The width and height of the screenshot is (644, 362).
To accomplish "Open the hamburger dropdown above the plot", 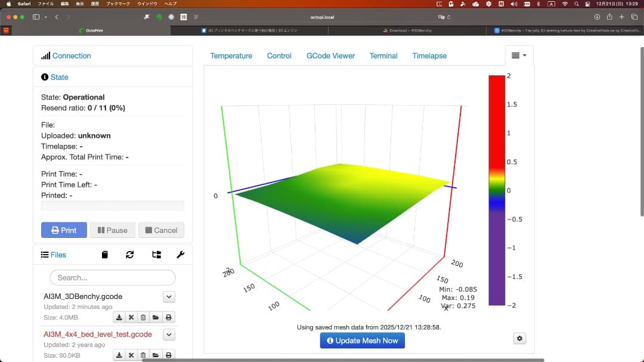I will 518,55.
